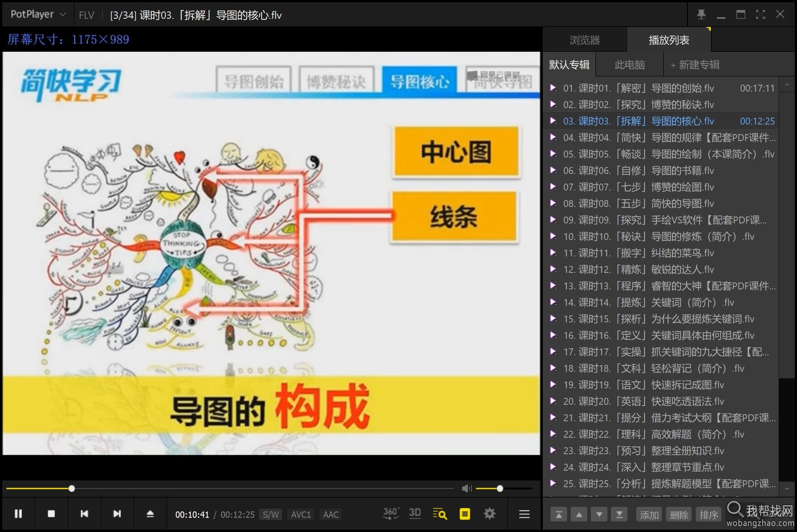Stop the video playback

tap(51, 514)
